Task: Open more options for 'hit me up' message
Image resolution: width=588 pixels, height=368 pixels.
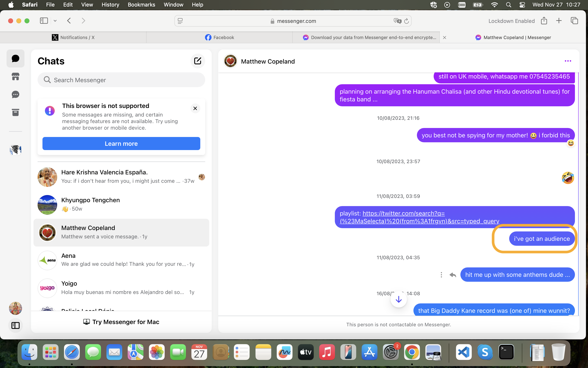Action: [441, 275]
